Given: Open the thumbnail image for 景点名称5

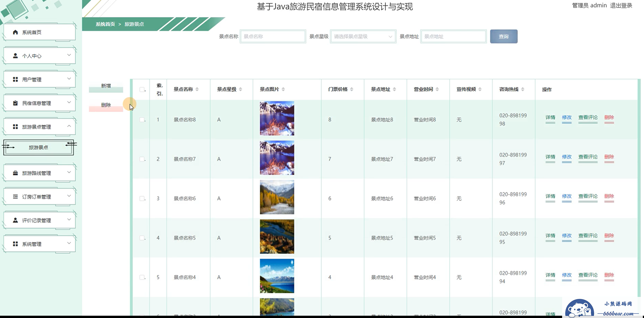Looking at the screenshot, I should (x=277, y=237).
